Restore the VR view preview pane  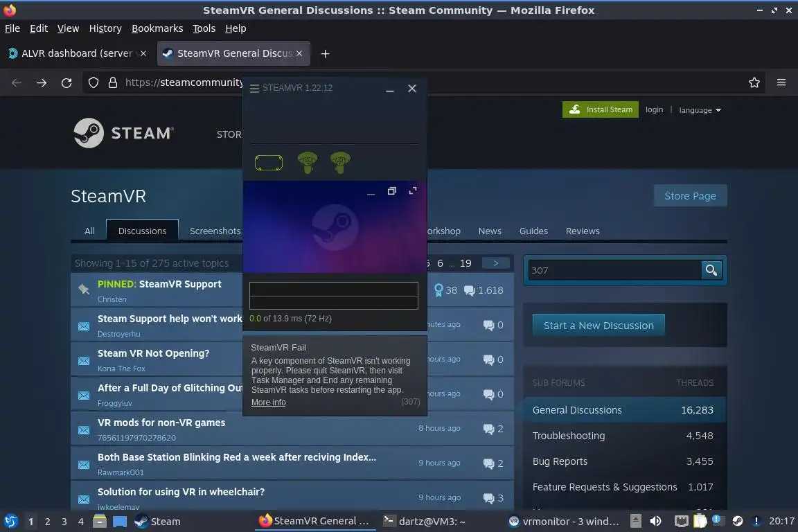click(391, 191)
